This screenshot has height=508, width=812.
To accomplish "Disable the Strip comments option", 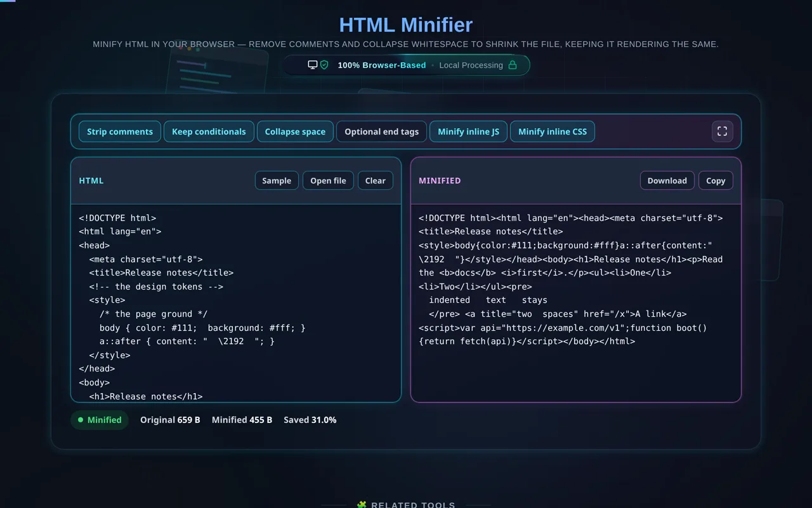I will pos(120,131).
